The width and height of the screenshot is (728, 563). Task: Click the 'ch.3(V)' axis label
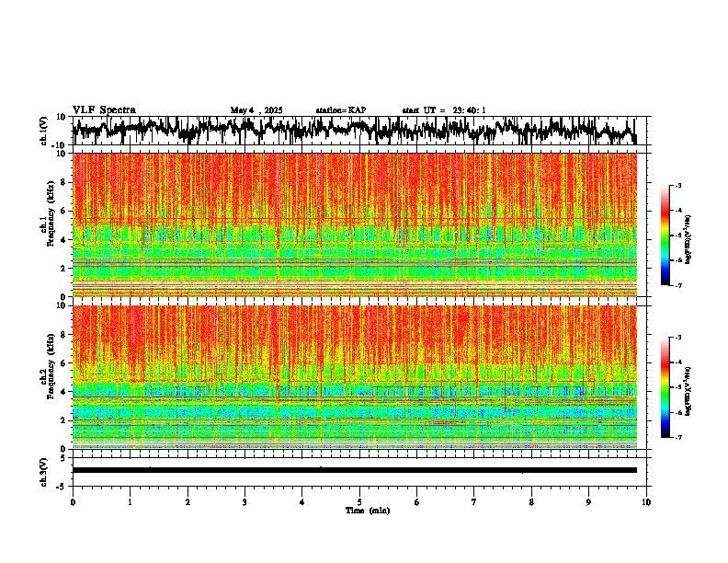point(44,472)
